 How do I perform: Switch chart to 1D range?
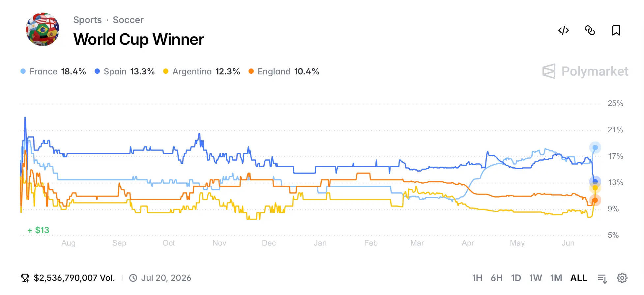(516, 278)
